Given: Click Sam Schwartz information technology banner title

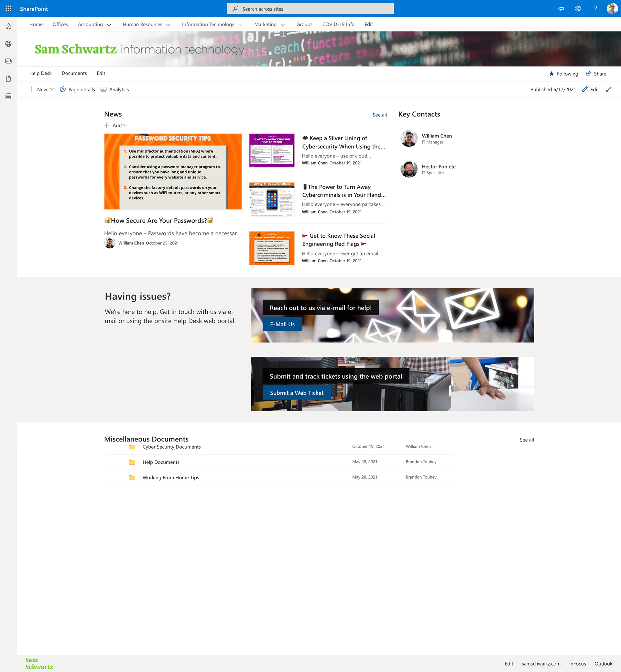Looking at the screenshot, I should point(139,49).
